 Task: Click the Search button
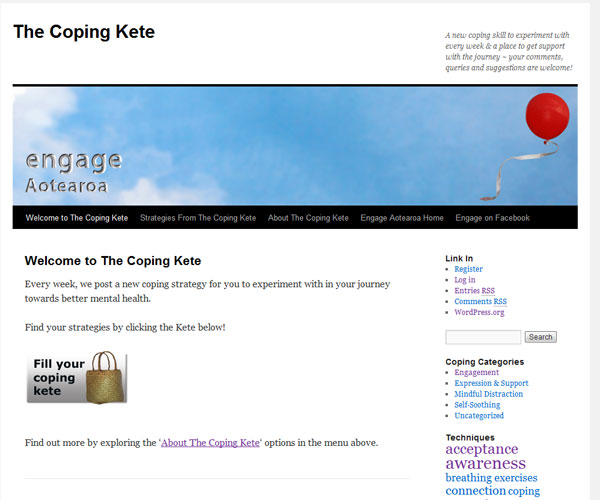click(x=540, y=337)
